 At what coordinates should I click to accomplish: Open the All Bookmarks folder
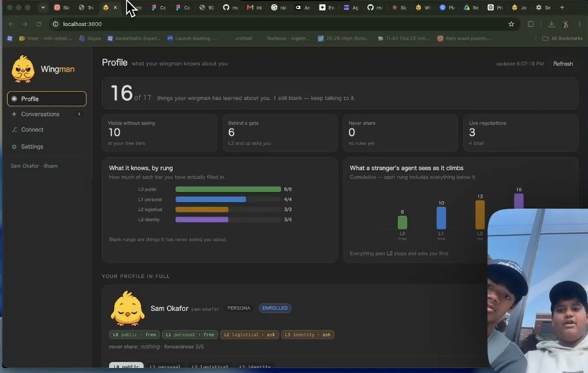pos(562,38)
